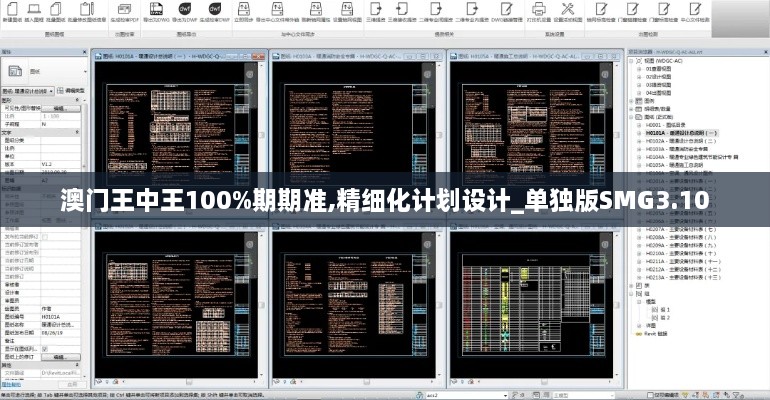The width and height of the screenshot is (770, 400).
Task: Click the first page-with-right-arrow icon
Action: [436, 9]
